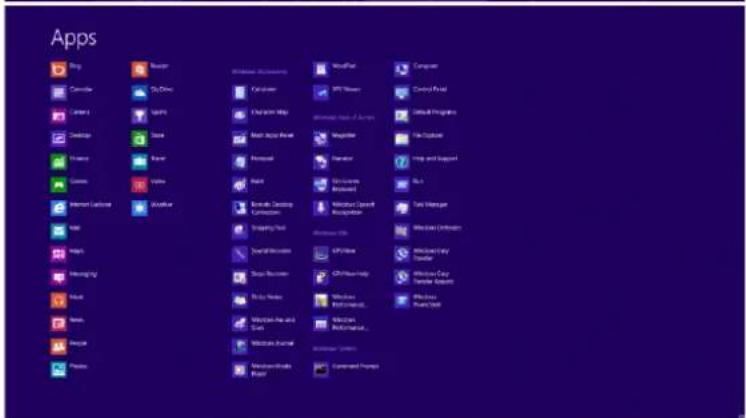
Task: Launch Magnifier
Action: (334, 138)
